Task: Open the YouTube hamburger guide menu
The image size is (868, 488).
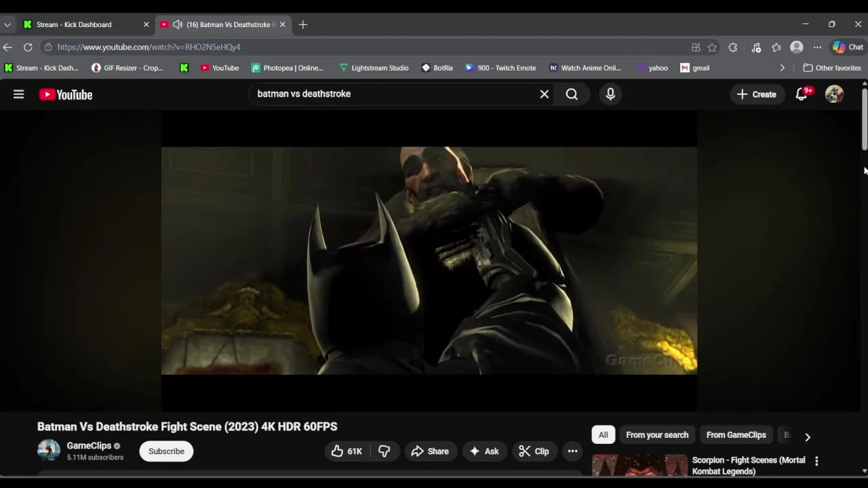Action: point(18,94)
